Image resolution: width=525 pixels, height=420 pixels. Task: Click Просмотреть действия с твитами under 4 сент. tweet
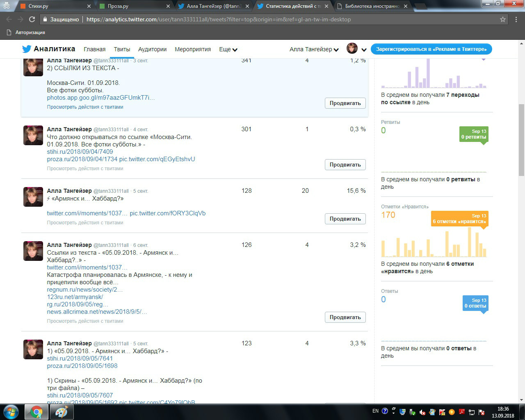(85, 169)
